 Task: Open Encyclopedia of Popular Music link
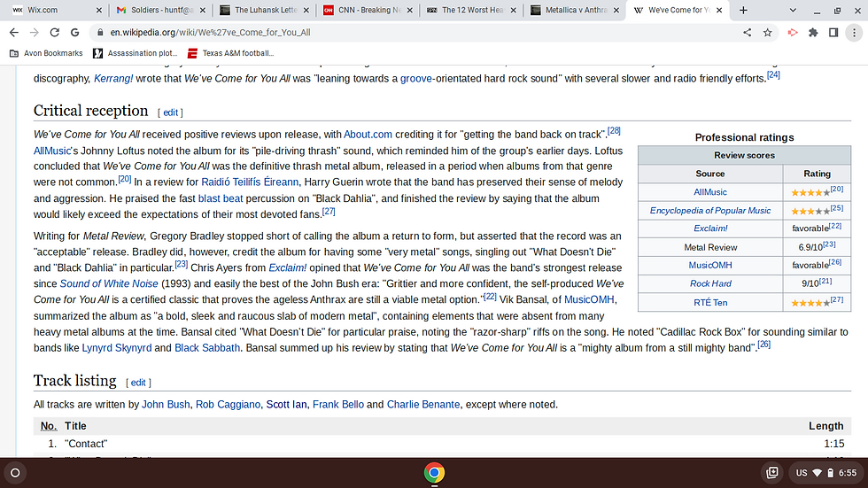710,210
